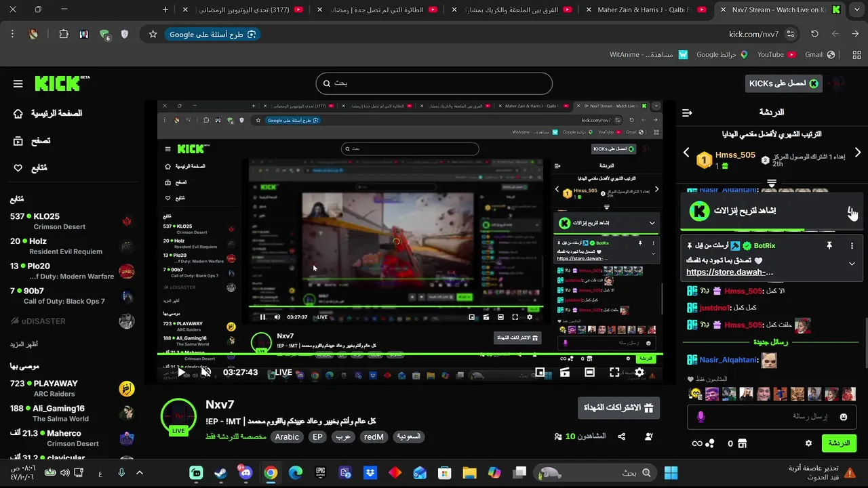868x488 pixels.
Task: Open the Browse section (تصفح)
Action: click(32, 141)
